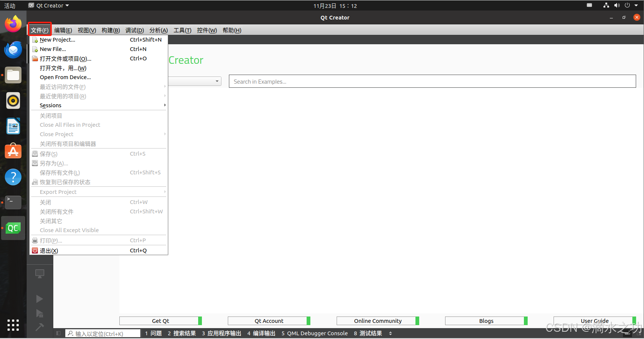Image resolution: width=644 pixels, height=339 pixels.
Task: Launch Thunderbird mail from dock
Action: click(13, 49)
